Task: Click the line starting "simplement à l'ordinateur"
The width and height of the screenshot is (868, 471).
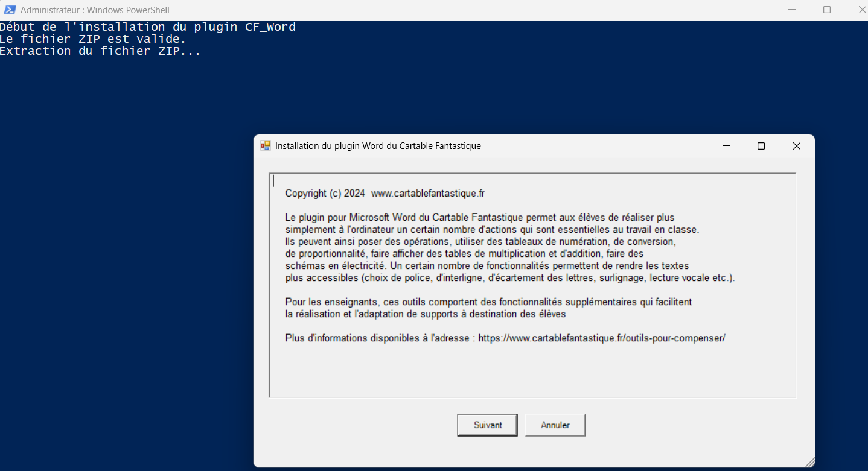Action: click(x=492, y=230)
